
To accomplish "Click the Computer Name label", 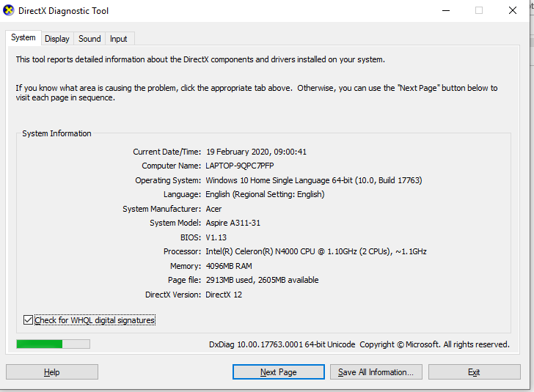I will tap(172, 166).
